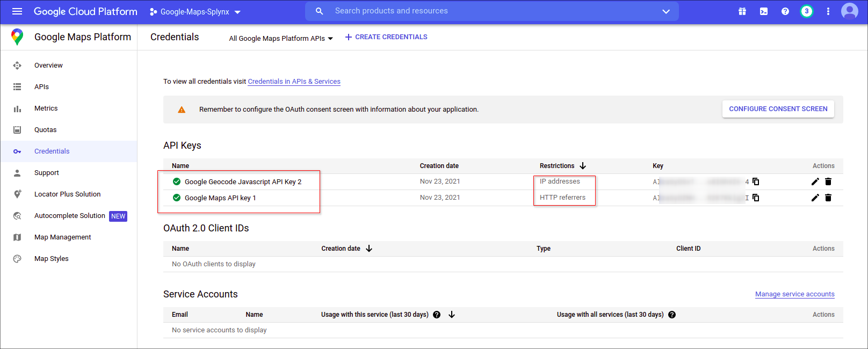Open the hamburger navigation menu
The width and height of the screenshot is (868, 349).
tap(17, 11)
